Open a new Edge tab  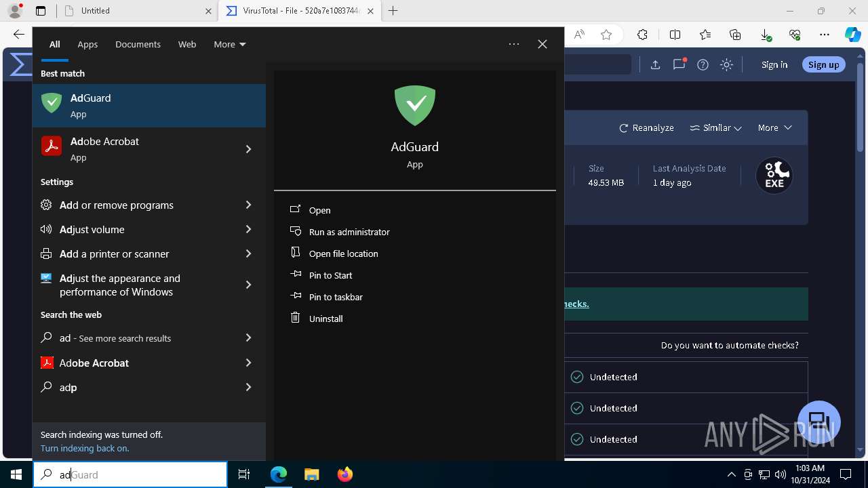393,11
